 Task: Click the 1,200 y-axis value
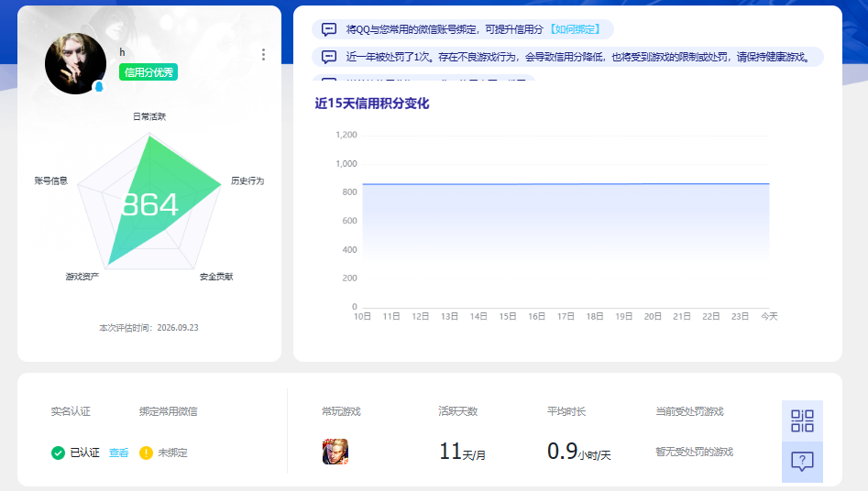[346, 135]
